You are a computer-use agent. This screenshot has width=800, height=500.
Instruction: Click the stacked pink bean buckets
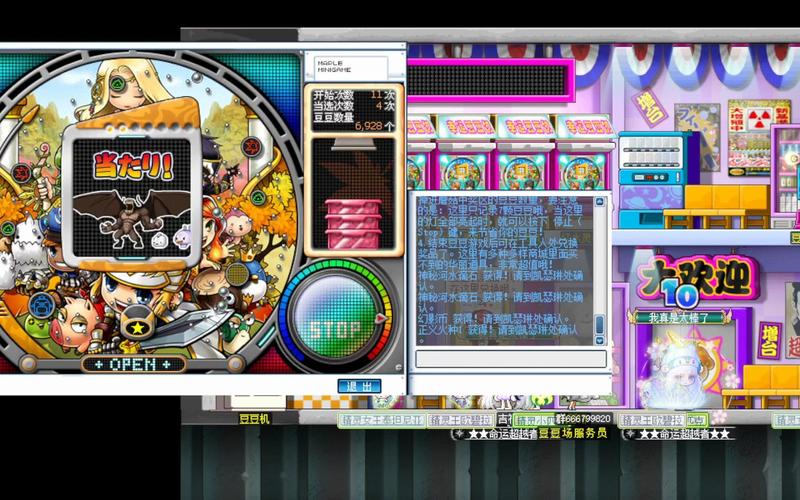tap(353, 223)
